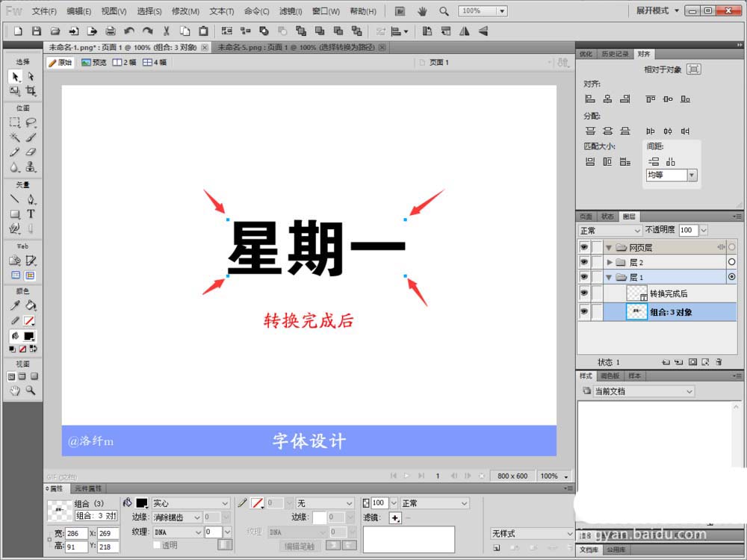Open the 修改(M) menu
The image size is (747, 560).
click(x=185, y=11)
